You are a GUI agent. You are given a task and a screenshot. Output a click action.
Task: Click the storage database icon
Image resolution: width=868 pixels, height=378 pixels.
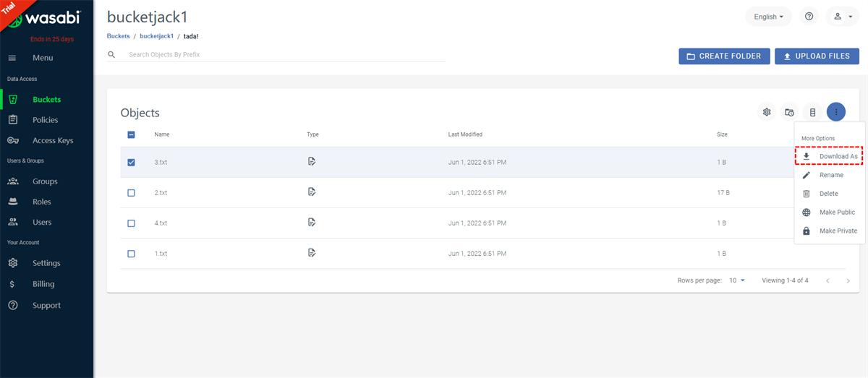[x=812, y=112]
